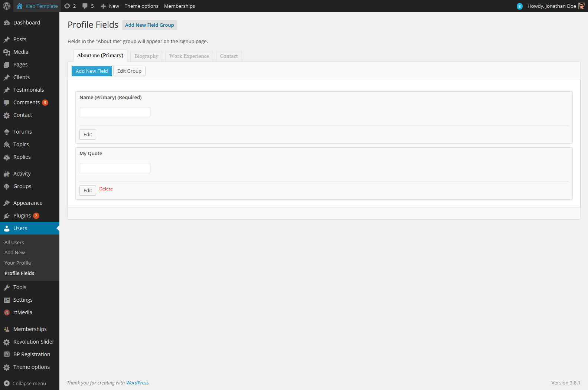Click Add New Field Group
Image resolution: width=588 pixels, height=390 pixels.
pyautogui.click(x=149, y=25)
